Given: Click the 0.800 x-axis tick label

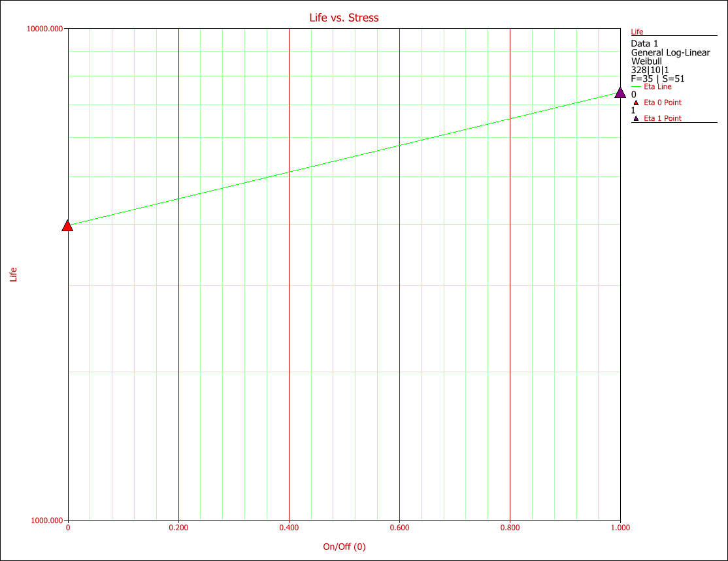Looking at the screenshot, I should click(510, 527).
